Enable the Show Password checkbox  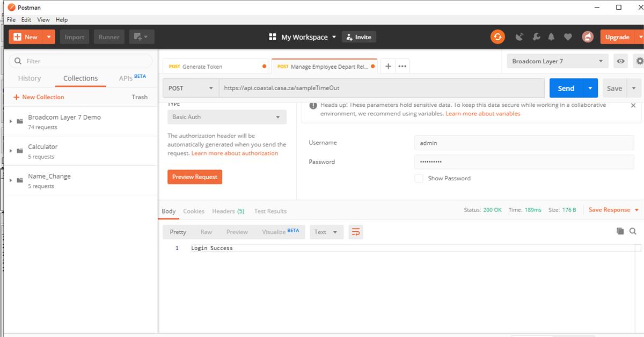[x=419, y=178]
